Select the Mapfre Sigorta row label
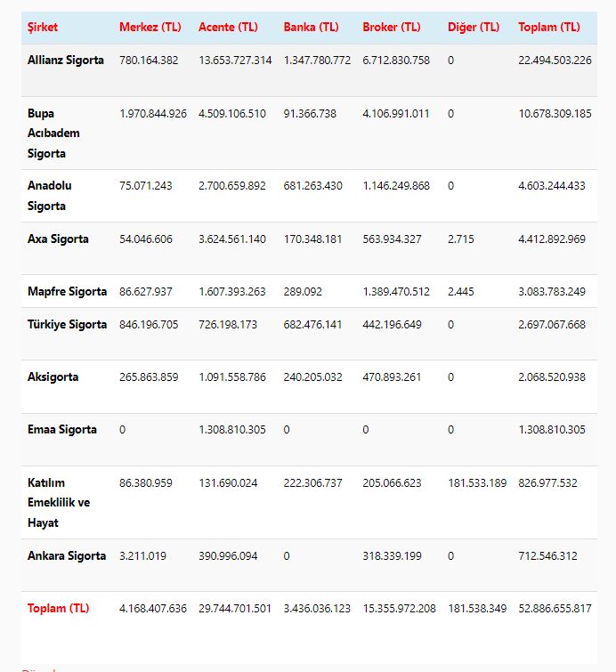 click(x=67, y=292)
